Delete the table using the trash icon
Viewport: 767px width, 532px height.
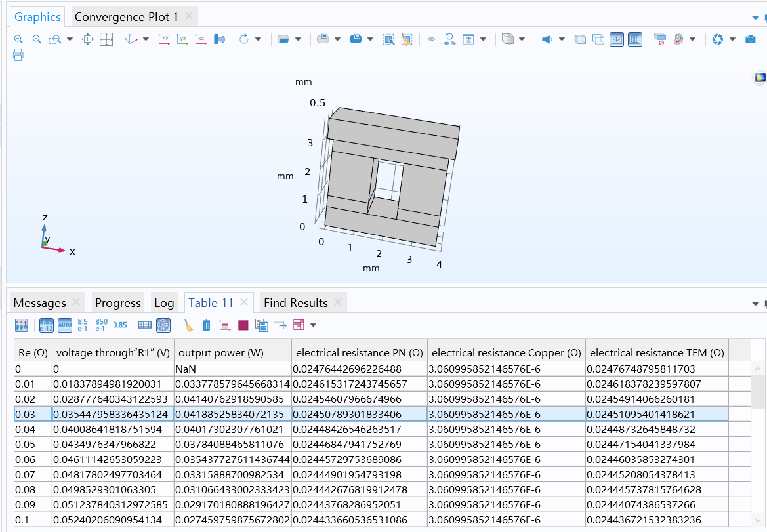pyautogui.click(x=206, y=325)
